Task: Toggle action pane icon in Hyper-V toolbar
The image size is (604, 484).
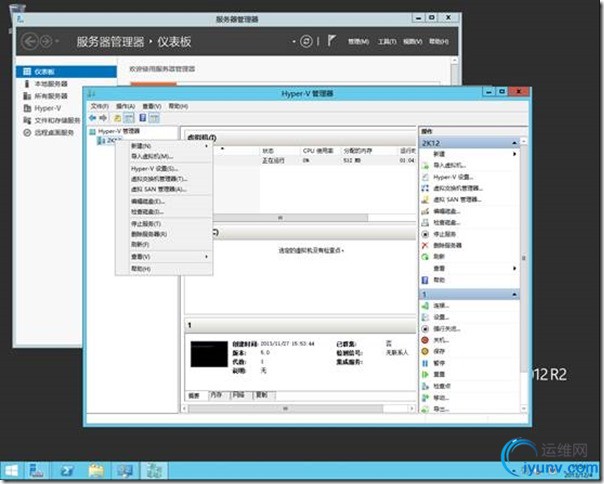Action: click(x=154, y=118)
